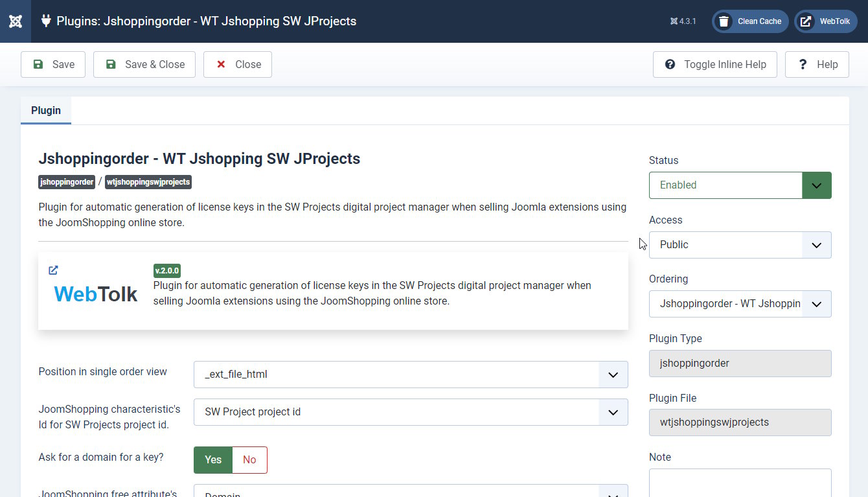Set Ask for a domain to Yes
The width and height of the screenshot is (868, 497).
(213, 459)
